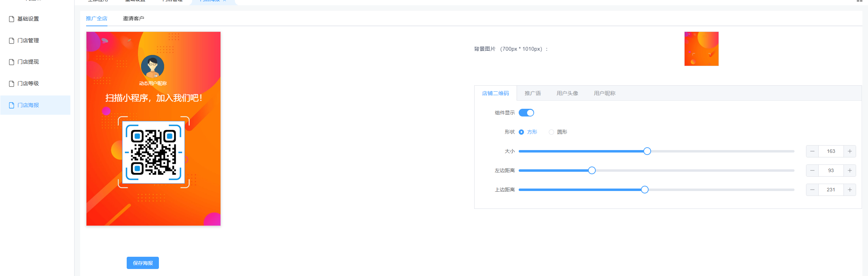The width and height of the screenshot is (868, 276).
Task: Increase the 大小 value with plus button
Action: (850, 151)
